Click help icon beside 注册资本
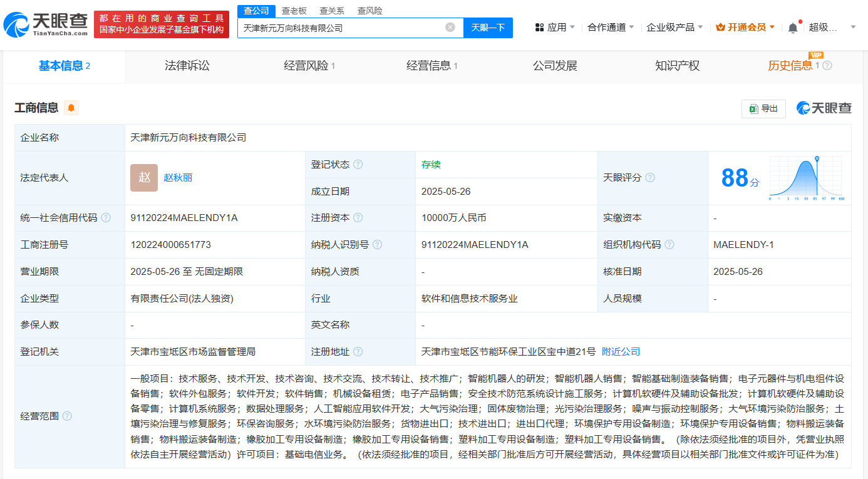Image resolution: width=868 pixels, height=479 pixels. tap(358, 218)
